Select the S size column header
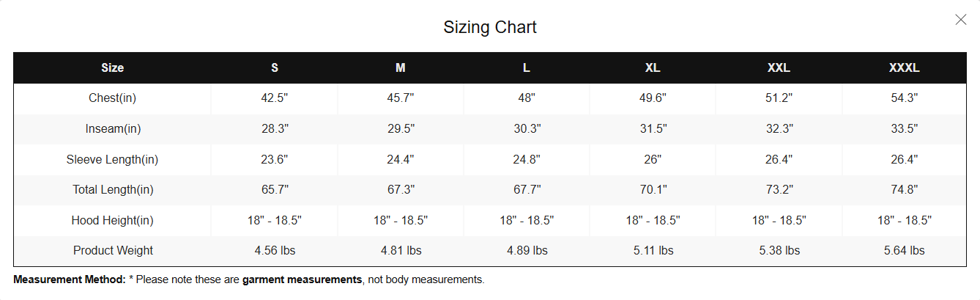 click(275, 67)
